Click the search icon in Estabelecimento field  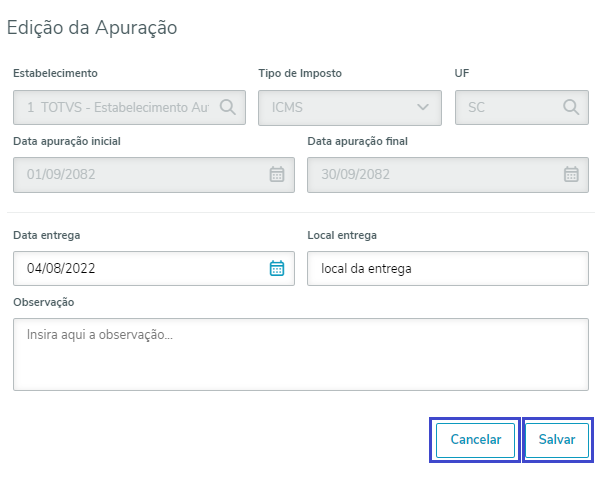coord(228,107)
